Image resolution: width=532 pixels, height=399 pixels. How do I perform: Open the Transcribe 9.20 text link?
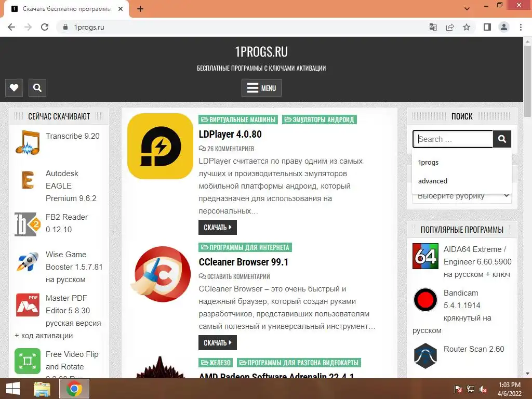tap(73, 136)
